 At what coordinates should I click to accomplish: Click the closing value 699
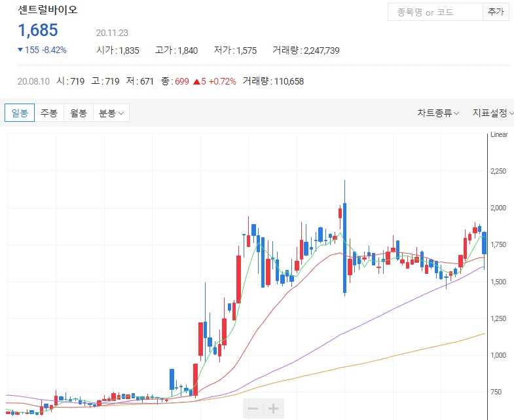coord(182,81)
